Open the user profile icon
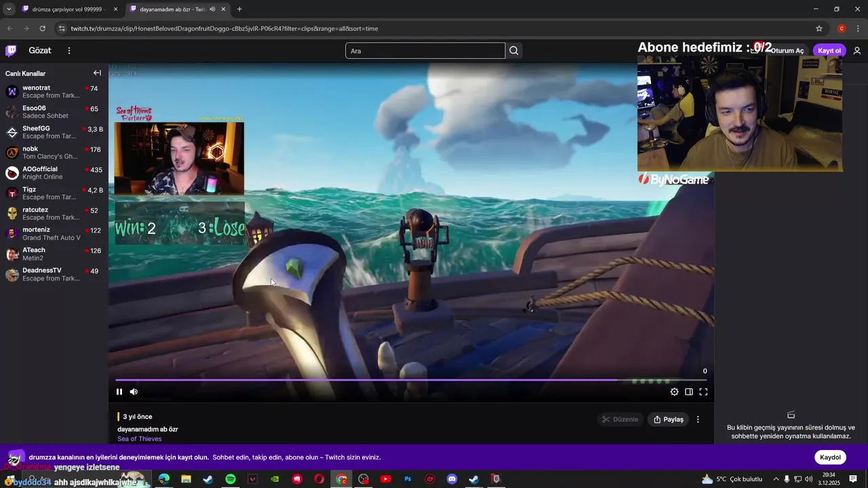Image resolution: width=868 pixels, height=488 pixels. pos(857,51)
